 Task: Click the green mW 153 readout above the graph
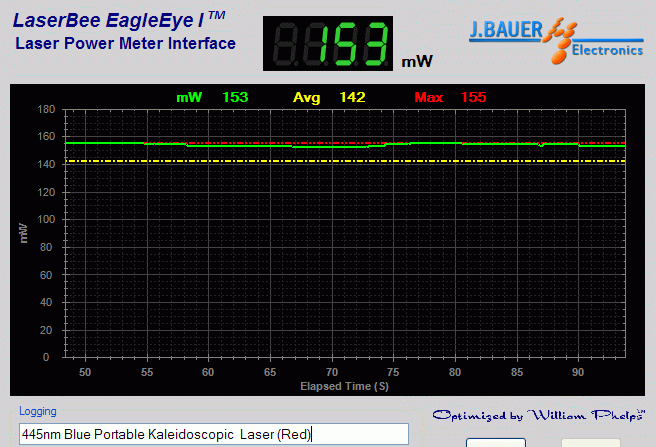[212, 98]
